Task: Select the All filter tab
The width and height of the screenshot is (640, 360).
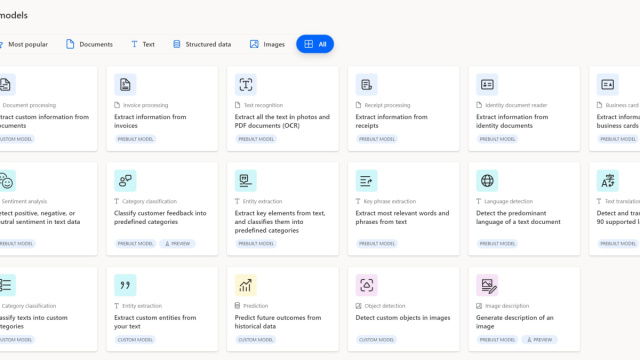Action: [x=315, y=44]
